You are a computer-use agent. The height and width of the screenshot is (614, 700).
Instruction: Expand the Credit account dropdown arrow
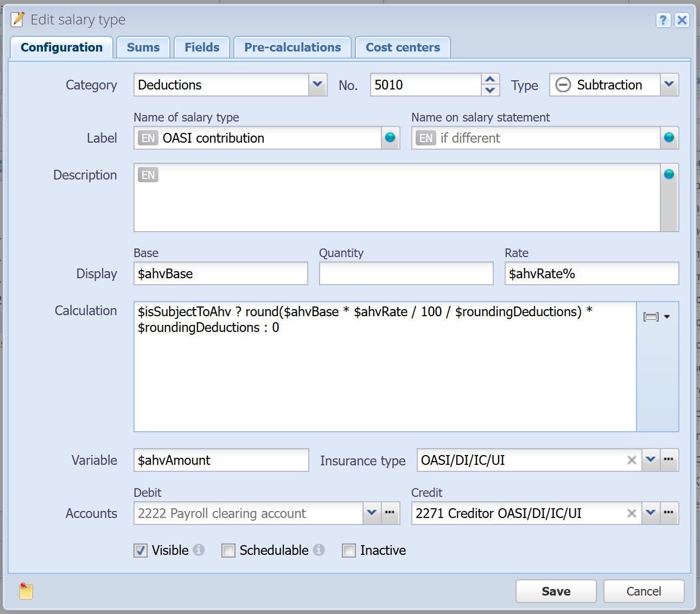click(x=651, y=513)
